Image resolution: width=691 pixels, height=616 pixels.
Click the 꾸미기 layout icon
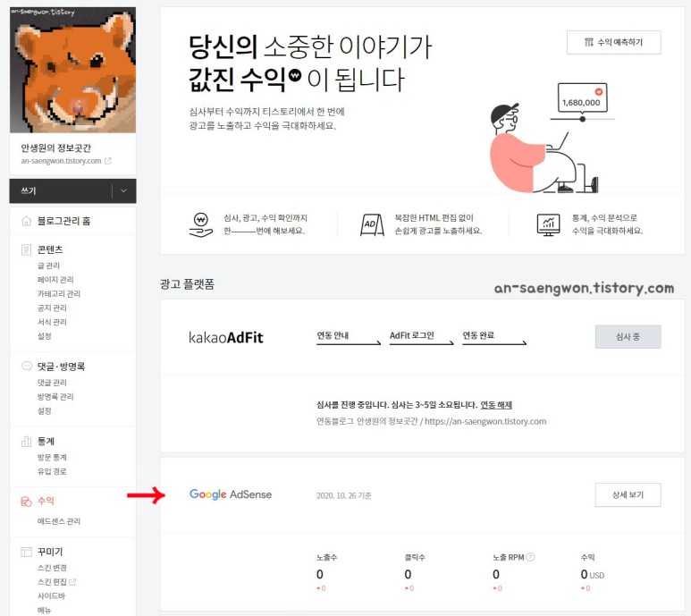pos(27,552)
